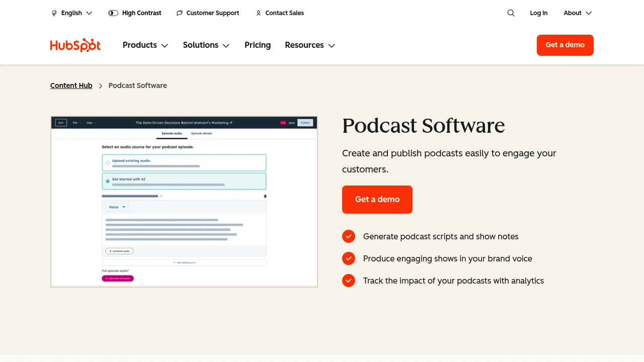Open the search magnifier icon
This screenshot has width=644, height=362.
click(x=511, y=13)
